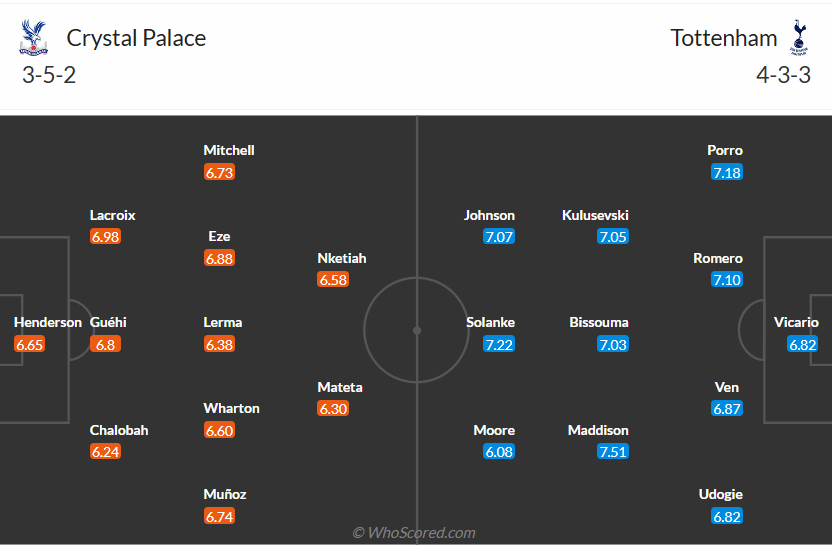Click Eze's player name
This screenshot has height=545, width=832.
[219, 237]
